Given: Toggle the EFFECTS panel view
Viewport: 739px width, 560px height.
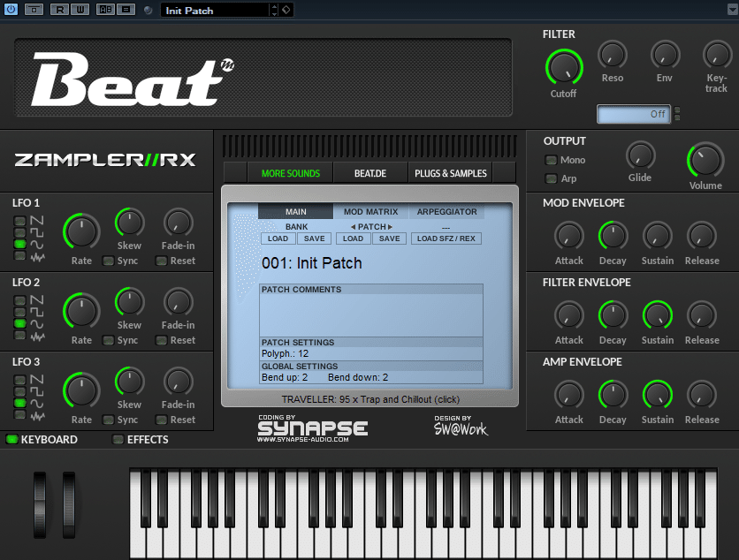Looking at the screenshot, I should pos(118,439).
